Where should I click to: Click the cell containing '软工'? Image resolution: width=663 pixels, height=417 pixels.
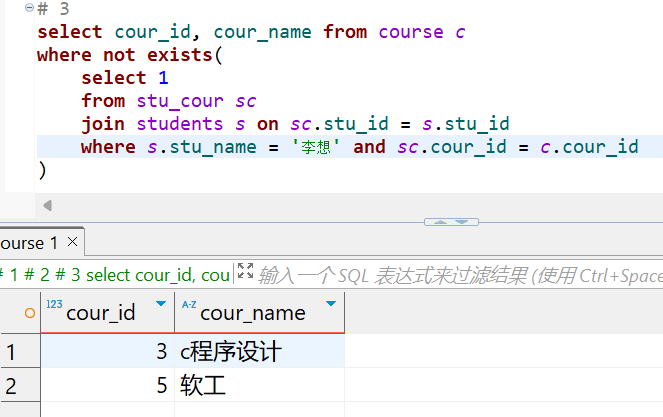260,385
